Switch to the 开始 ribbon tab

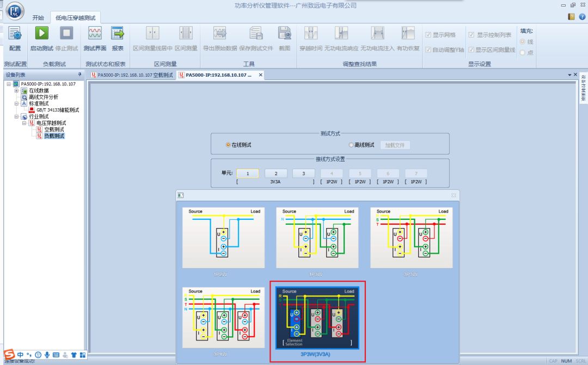click(38, 17)
